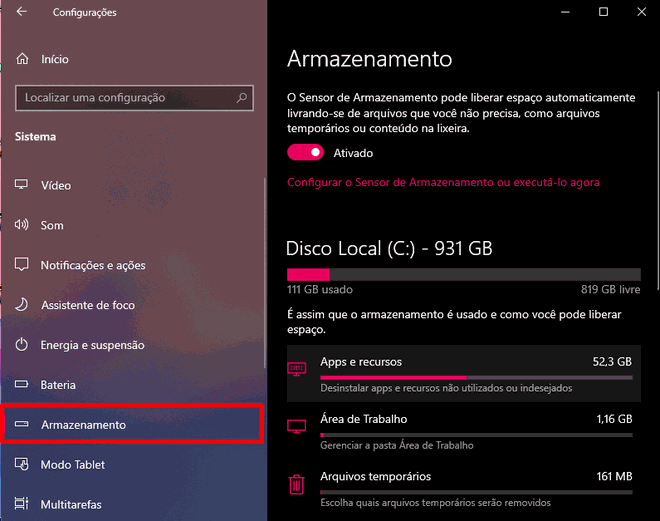Click the Multitarefas icon
The image size is (660, 521).
point(21,503)
